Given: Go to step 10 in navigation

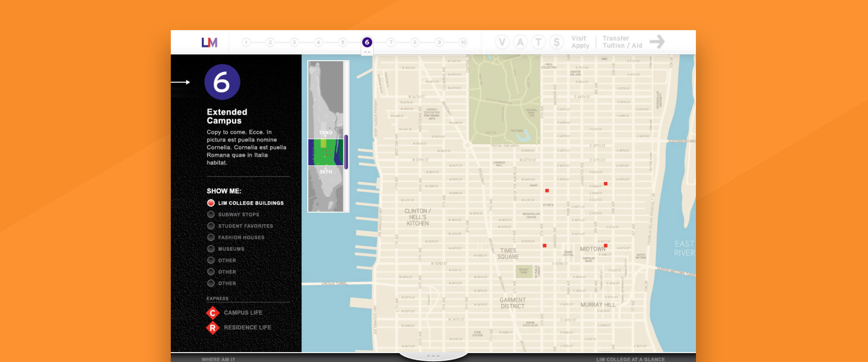Looking at the screenshot, I should [x=464, y=42].
